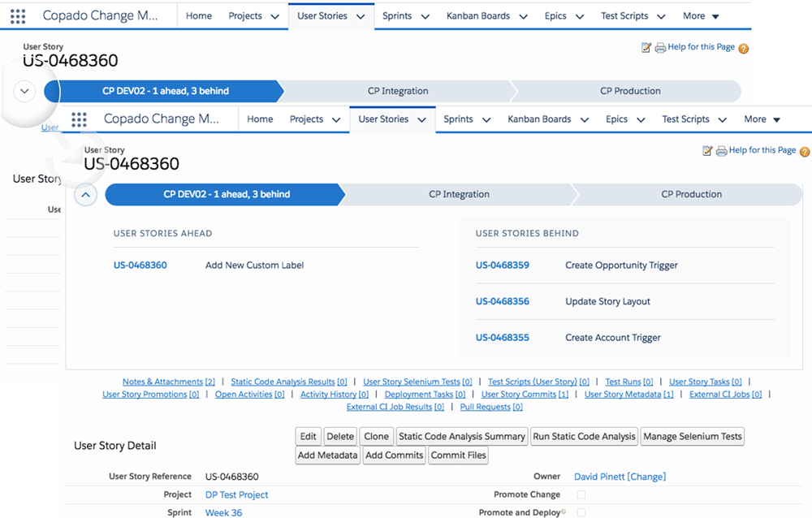Open Week 36 sprint link
The width and height of the screenshot is (812, 518).
click(224, 513)
